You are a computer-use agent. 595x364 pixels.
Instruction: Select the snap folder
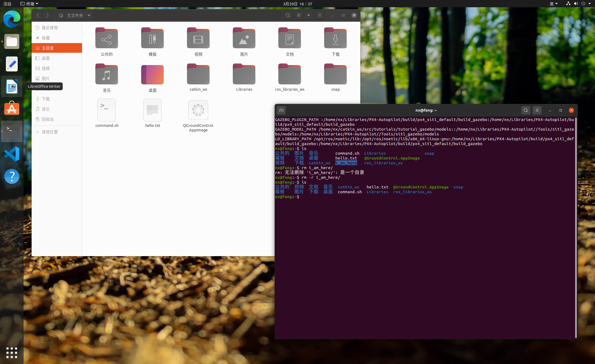tap(335, 77)
